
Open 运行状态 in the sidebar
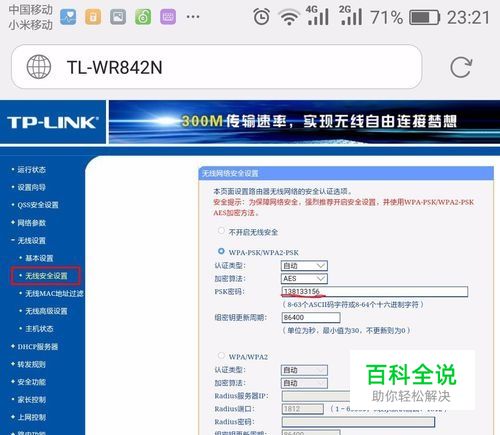click(x=31, y=170)
